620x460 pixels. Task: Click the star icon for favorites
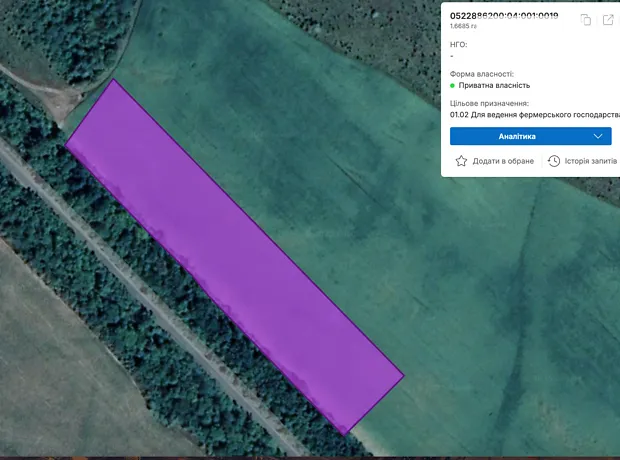(x=461, y=161)
